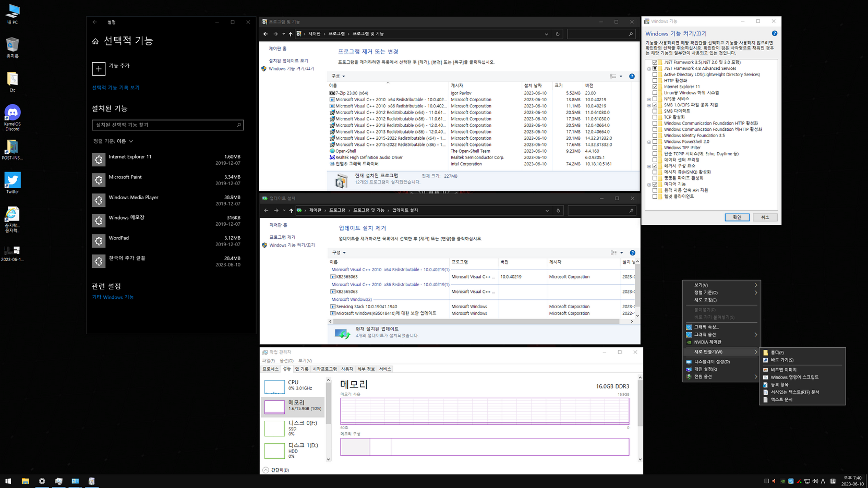The width and height of the screenshot is (868, 488).
Task: Expand .NET Framework 4.8 Advanced Services node
Action: point(649,68)
